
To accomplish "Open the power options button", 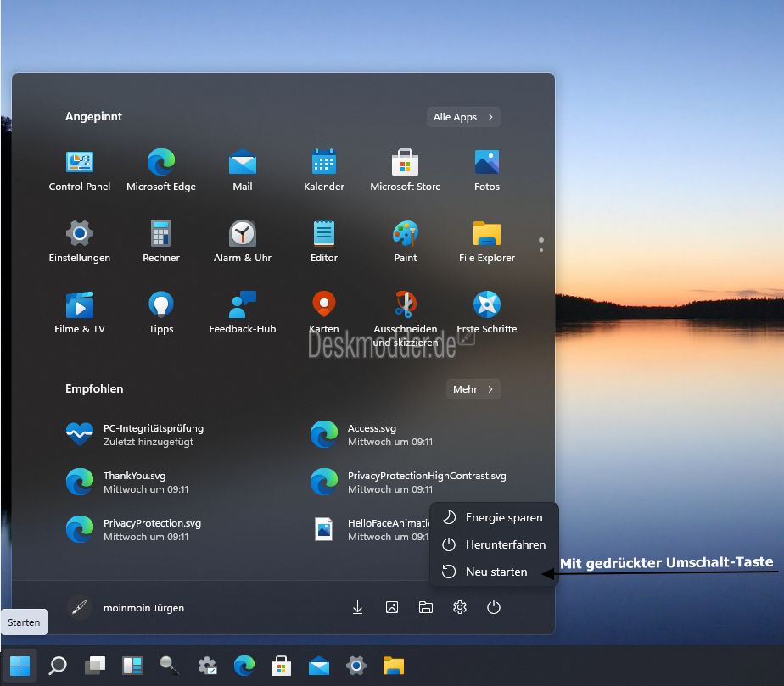I will pos(494,607).
